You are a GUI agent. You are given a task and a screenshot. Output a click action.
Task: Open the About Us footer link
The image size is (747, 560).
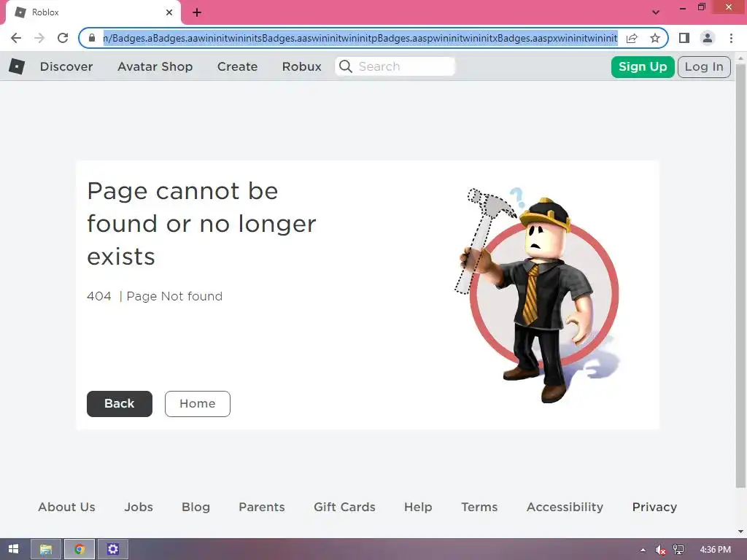[x=66, y=507]
